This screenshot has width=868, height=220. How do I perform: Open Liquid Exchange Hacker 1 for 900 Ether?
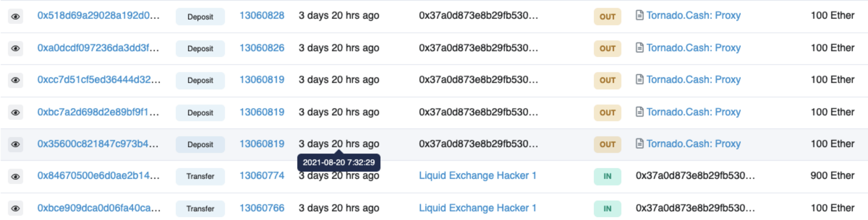pyautogui.click(x=477, y=176)
